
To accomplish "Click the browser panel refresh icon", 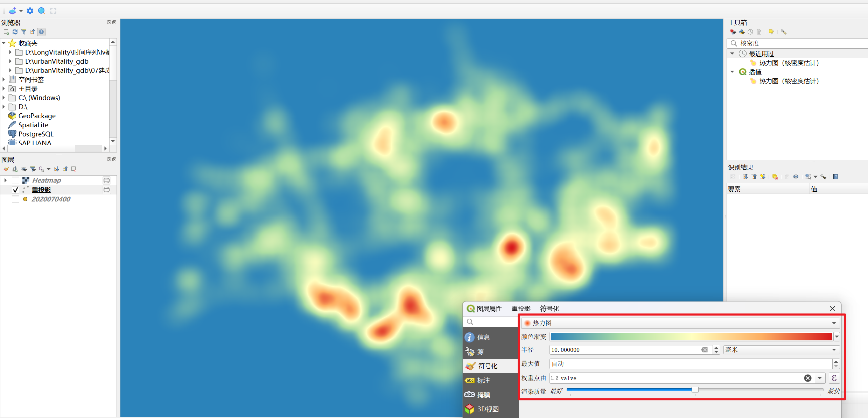I will click(15, 32).
